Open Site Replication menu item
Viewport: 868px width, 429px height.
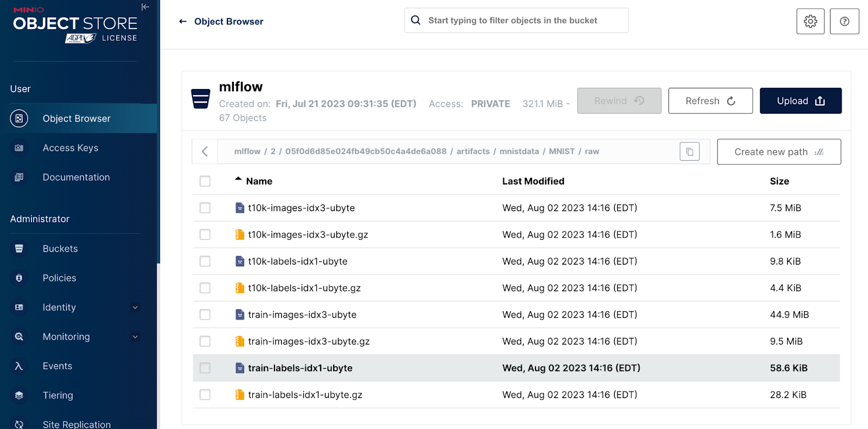click(76, 424)
